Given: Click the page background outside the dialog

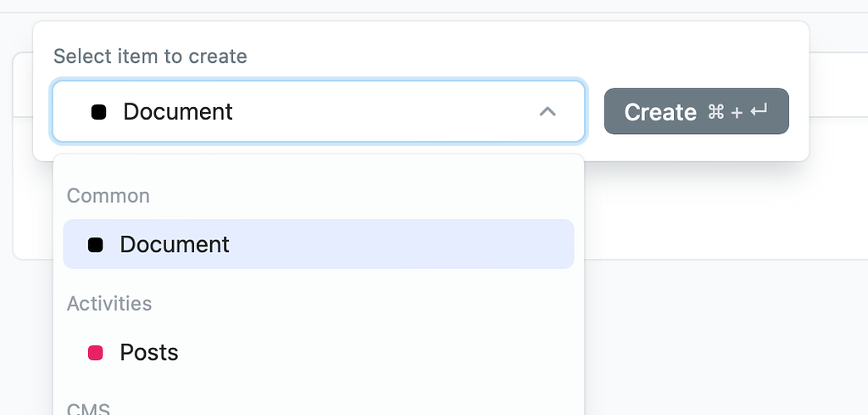Looking at the screenshot, I should [721, 339].
